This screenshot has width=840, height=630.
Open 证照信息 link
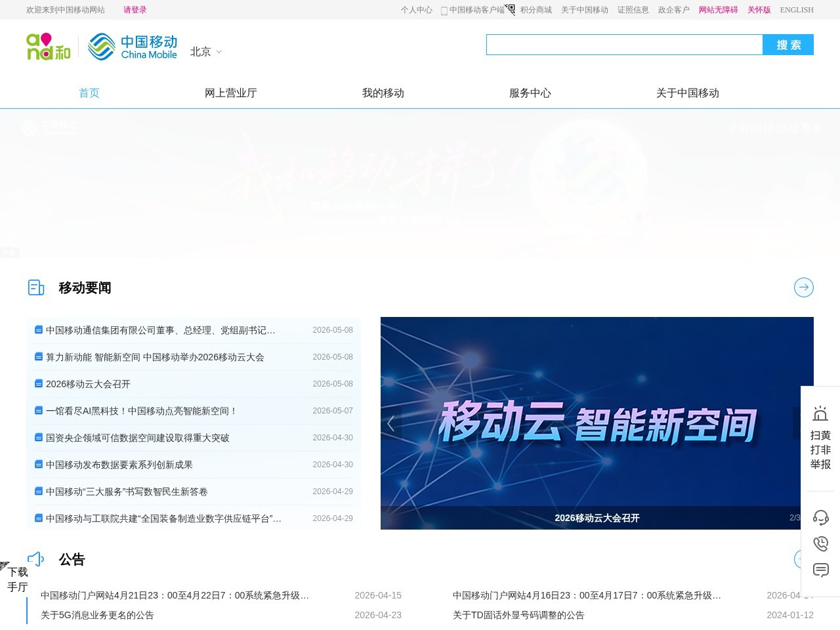633,10
